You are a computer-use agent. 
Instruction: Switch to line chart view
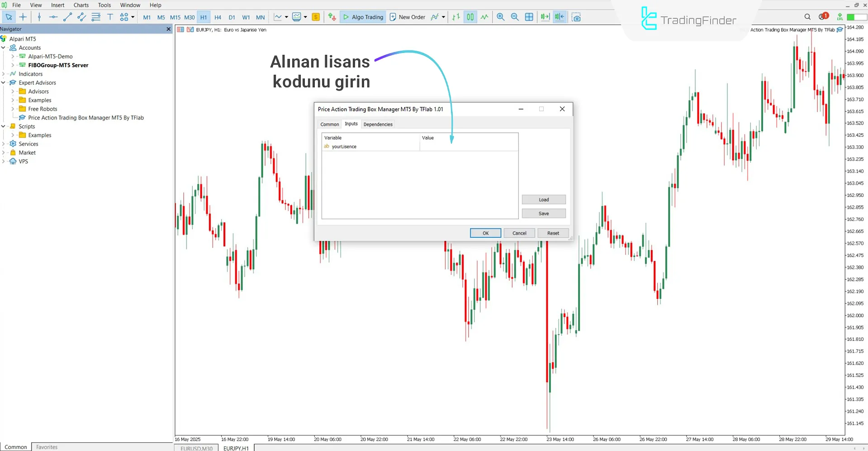484,17
